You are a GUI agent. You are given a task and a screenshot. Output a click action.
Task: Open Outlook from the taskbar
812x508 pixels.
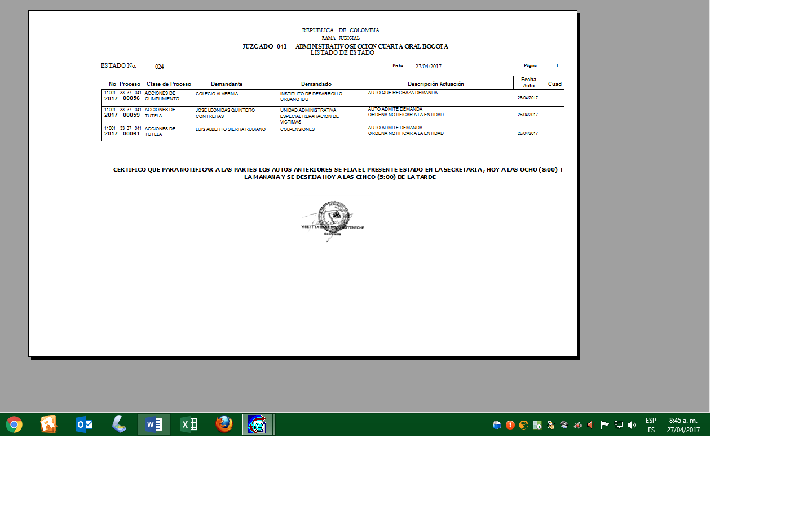click(84, 424)
